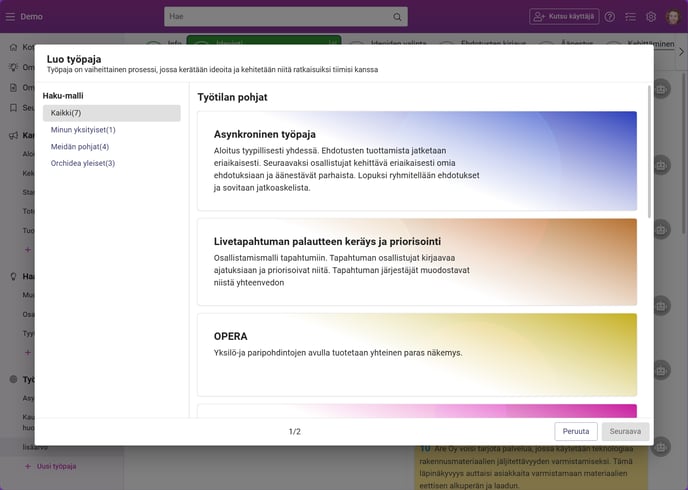Choose the Livetapahtuman palautteen keräys template

[417, 262]
